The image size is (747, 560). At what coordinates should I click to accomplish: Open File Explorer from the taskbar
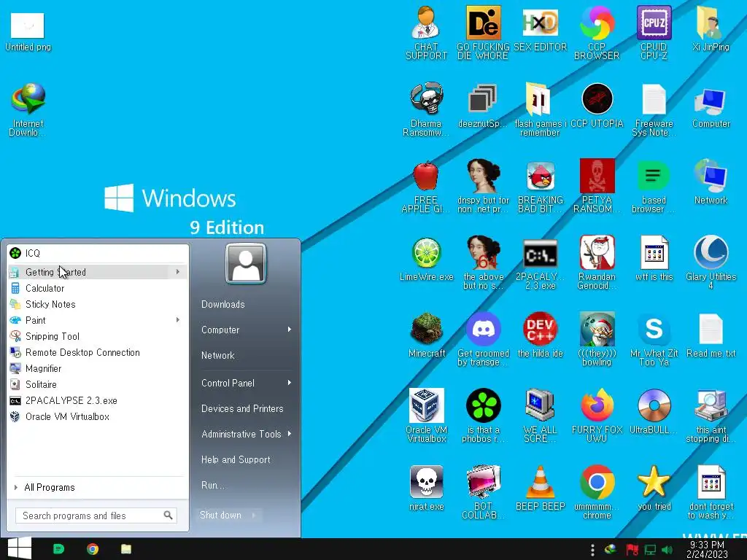pos(126,549)
